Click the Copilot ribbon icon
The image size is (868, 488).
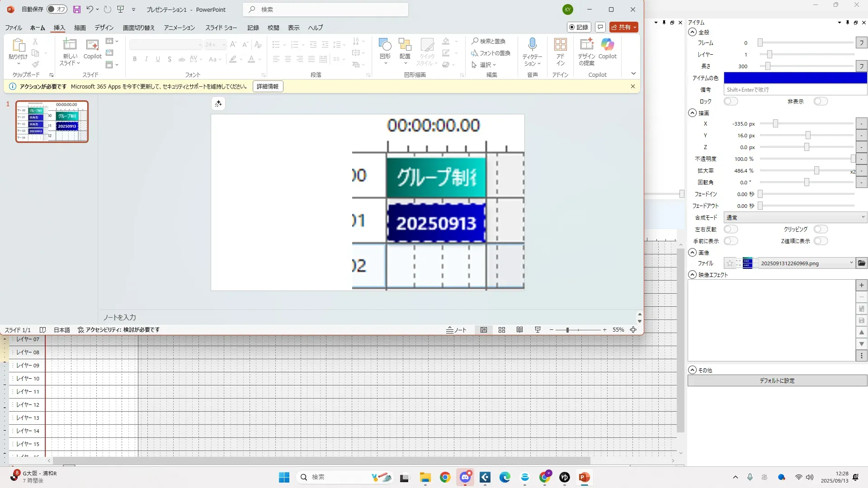607,45
